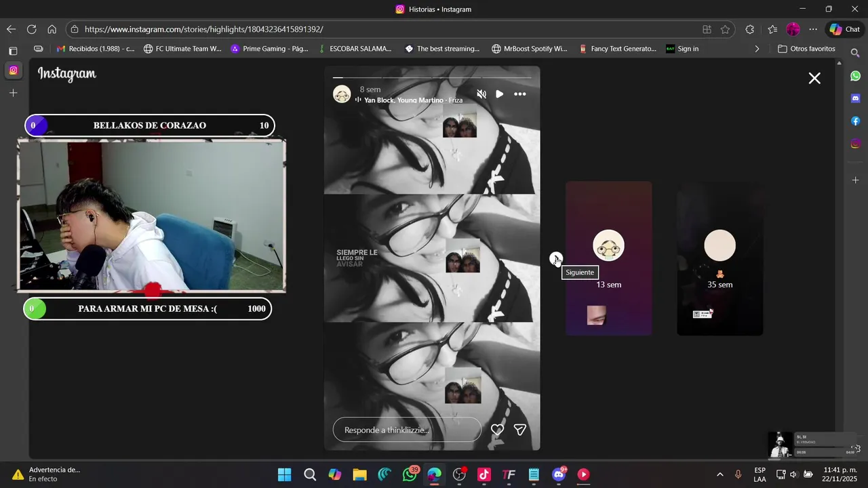
Task: Open TikTok from the taskbar
Action: (x=484, y=474)
